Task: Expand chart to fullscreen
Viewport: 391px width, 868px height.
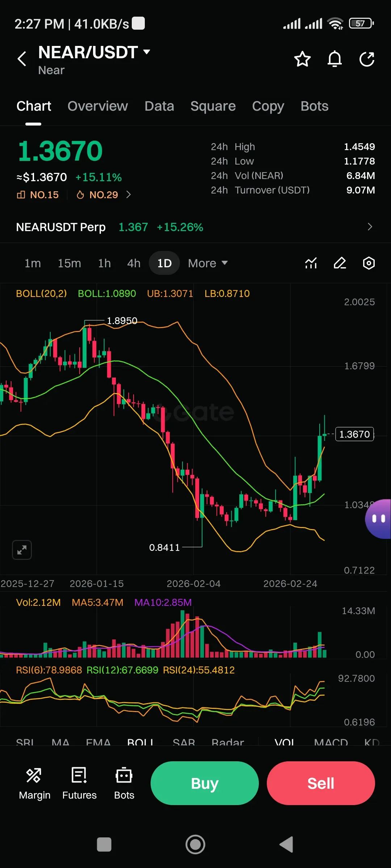Action: 22,550
